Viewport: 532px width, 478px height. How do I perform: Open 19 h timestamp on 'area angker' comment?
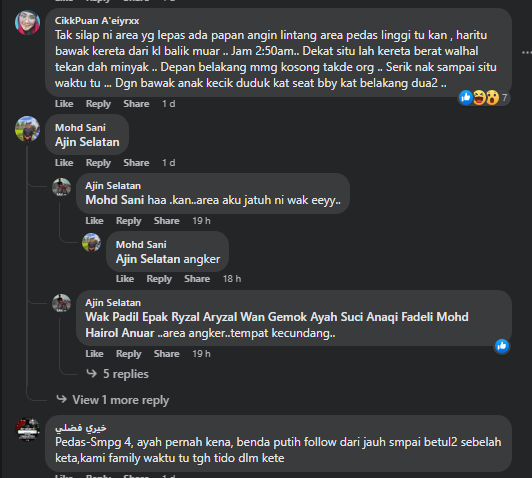[x=202, y=354]
